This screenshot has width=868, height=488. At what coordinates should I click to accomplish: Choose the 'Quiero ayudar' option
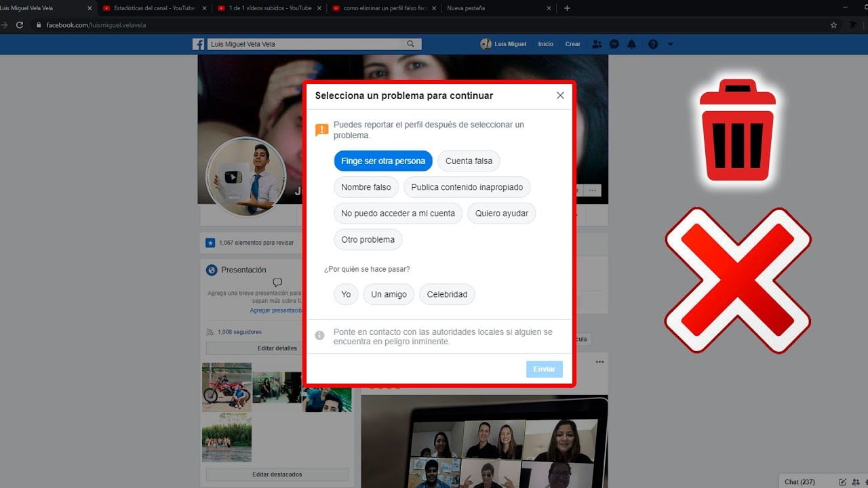502,213
